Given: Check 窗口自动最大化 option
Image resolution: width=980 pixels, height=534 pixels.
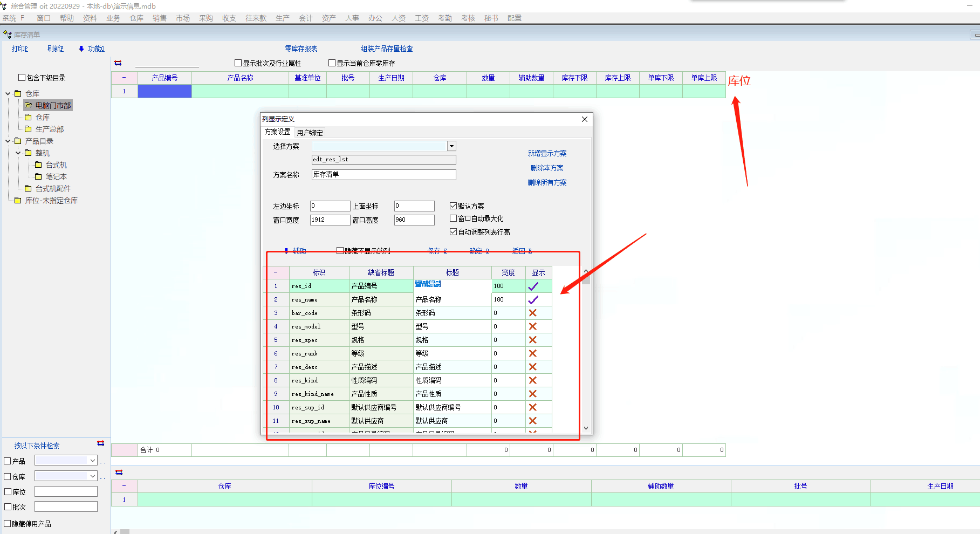Looking at the screenshot, I should click(x=453, y=218).
